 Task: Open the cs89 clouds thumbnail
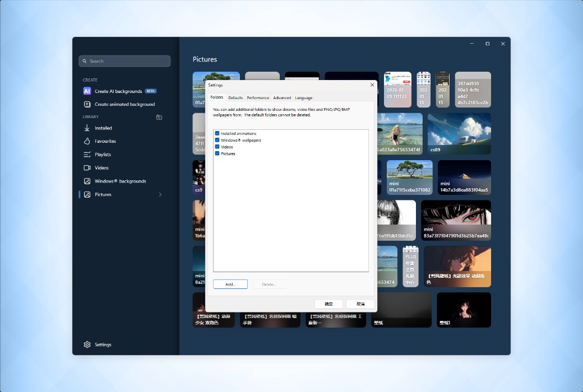click(459, 134)
